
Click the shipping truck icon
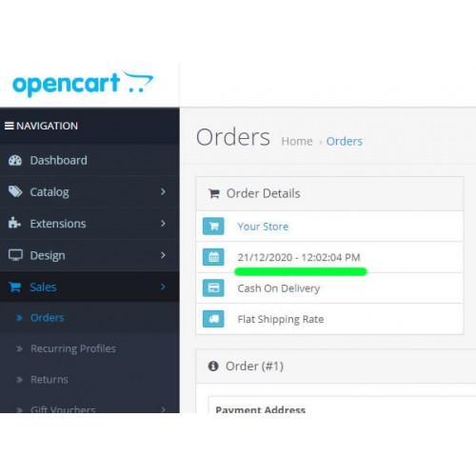click(x=213, y=319)
